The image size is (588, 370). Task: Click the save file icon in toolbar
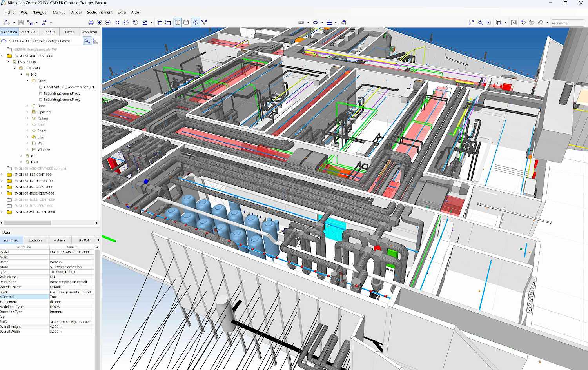[x=21, y=23]
